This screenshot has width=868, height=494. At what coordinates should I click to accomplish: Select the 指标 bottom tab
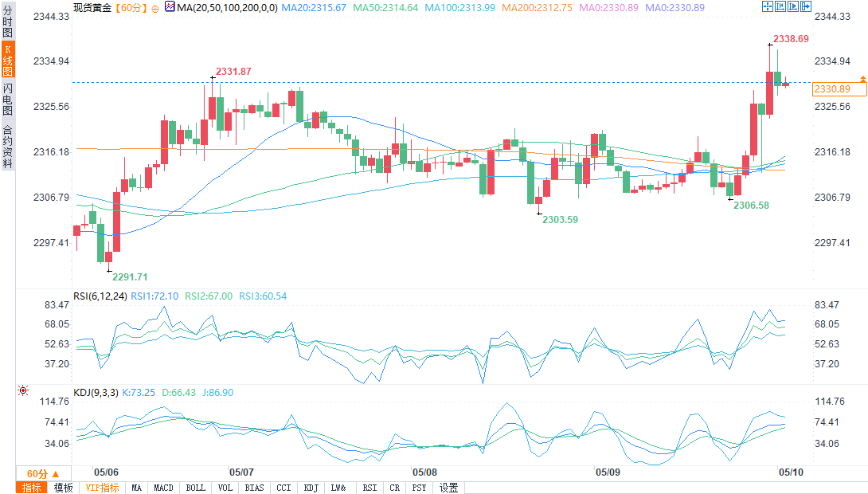[32, 488]
